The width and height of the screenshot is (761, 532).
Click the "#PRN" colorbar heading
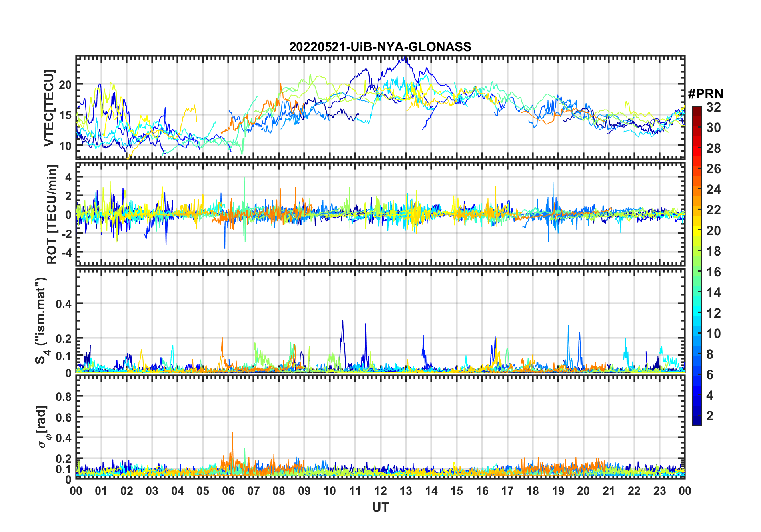click(x=705, y=94)
